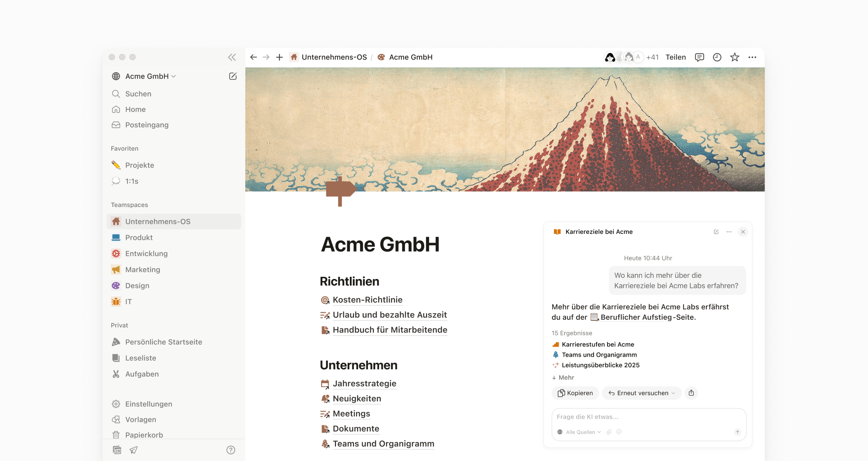Click the Teilen share button

[x=675, y=57]
